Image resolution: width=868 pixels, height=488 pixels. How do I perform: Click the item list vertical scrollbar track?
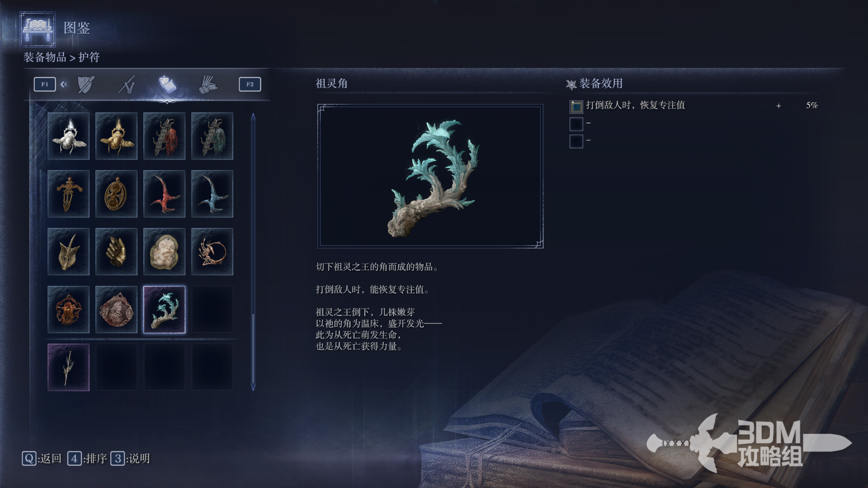pos(253,252)
